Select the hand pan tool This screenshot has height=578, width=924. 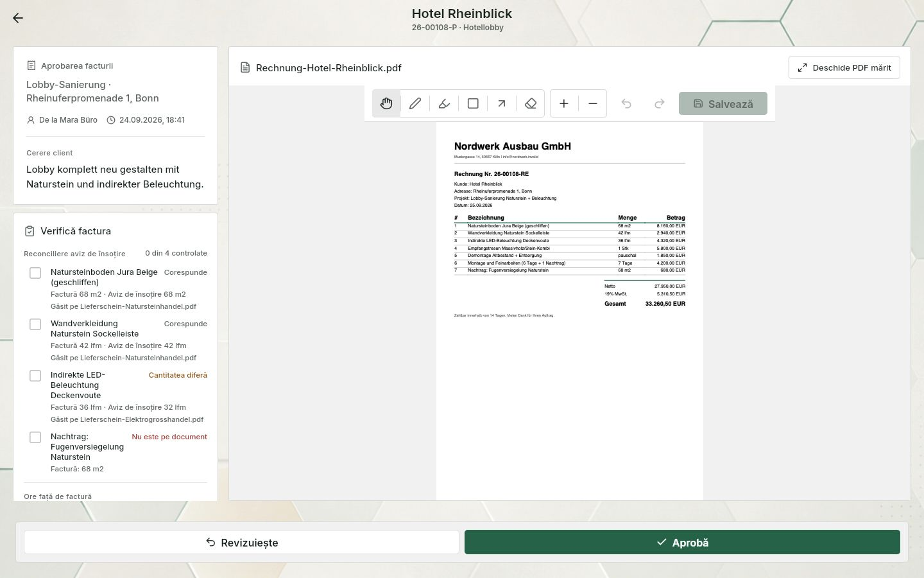point(386,103)
